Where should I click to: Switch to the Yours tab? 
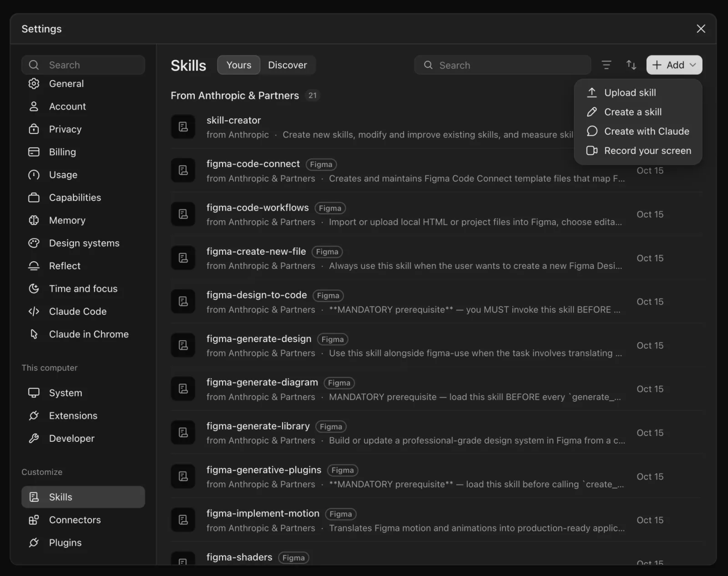click(x=239, y=65)
